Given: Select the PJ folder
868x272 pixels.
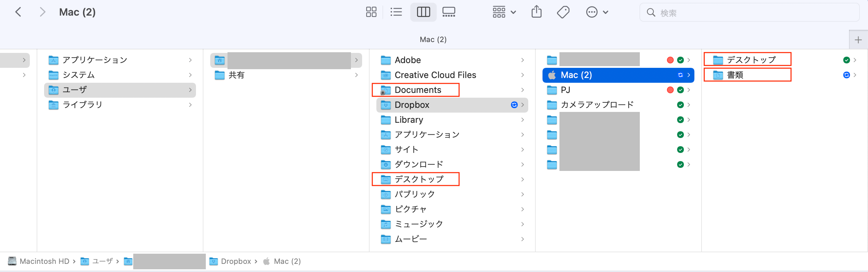Looking at the screenshot, I should pyautogui.click(x=618, y=90).
